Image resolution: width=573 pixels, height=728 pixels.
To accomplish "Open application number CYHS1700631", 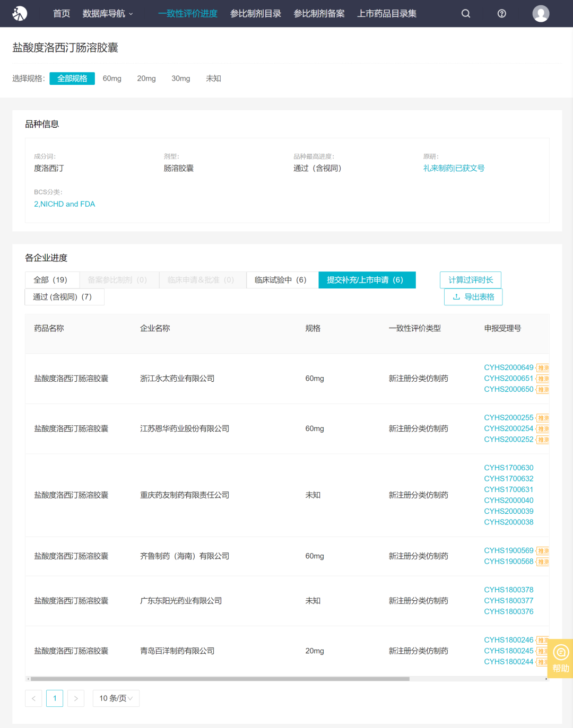I will [509, 489].
